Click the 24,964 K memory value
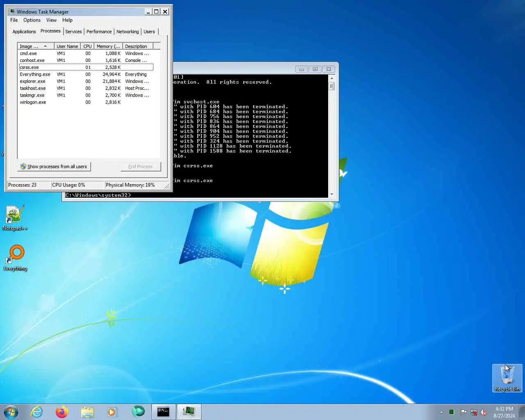 [112, 74]
